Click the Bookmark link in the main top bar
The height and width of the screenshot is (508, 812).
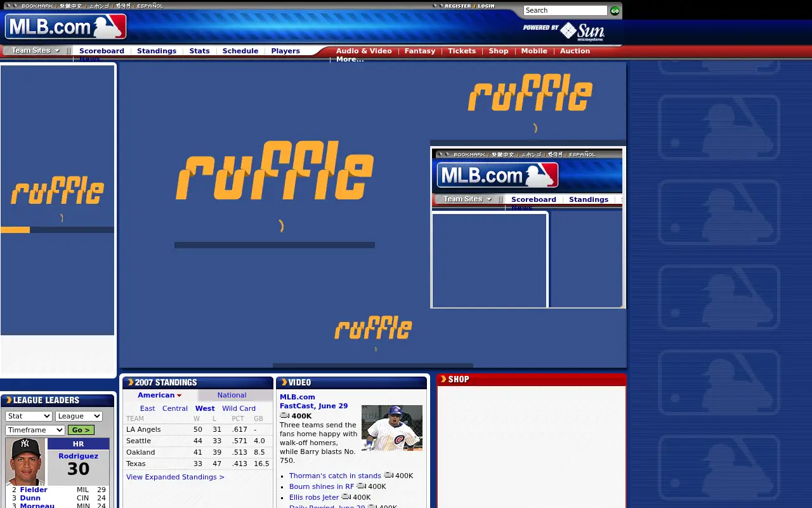[39, 6]
